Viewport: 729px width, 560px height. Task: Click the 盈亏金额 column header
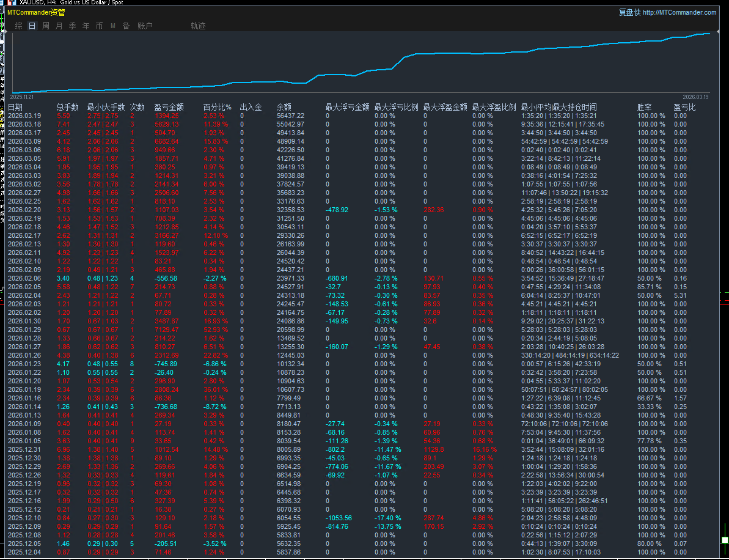pos(169,107)
